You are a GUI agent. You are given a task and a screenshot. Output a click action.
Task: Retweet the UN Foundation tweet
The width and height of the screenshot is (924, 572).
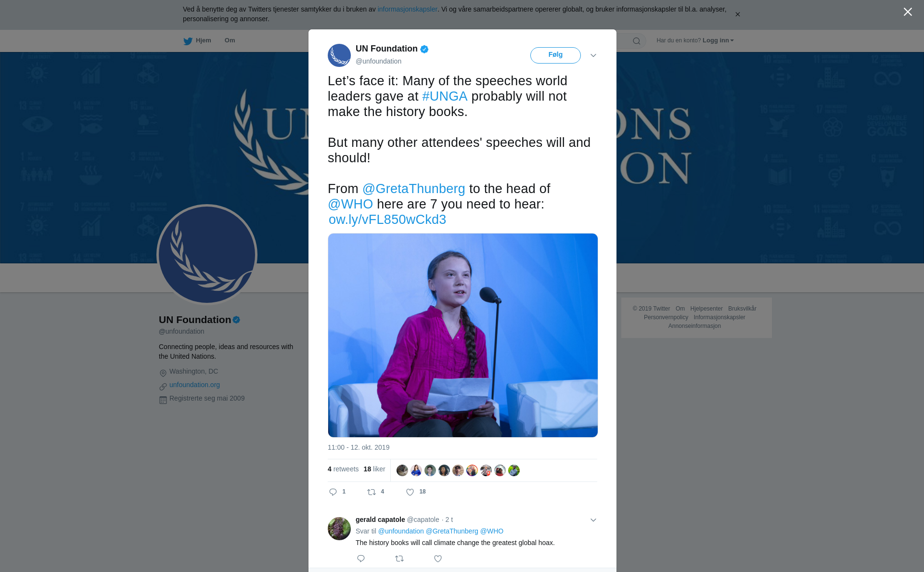(372, 492)
